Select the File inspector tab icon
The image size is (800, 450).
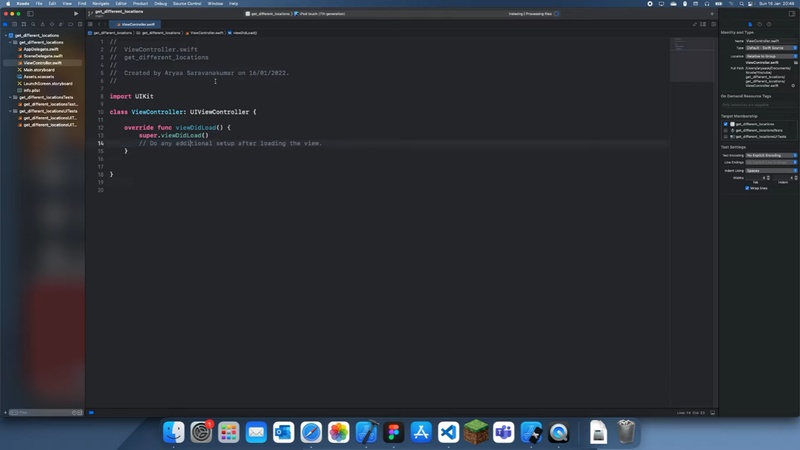pos(750,24)
